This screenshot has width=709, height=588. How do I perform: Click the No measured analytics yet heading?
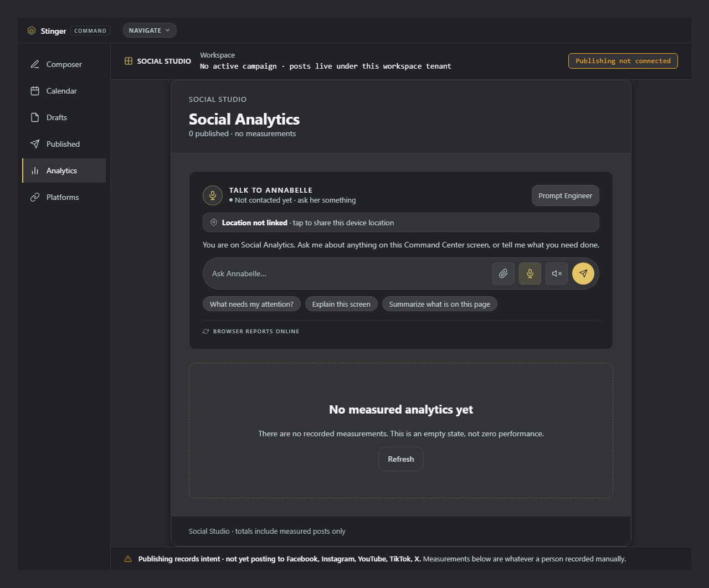tap(401, 410)
